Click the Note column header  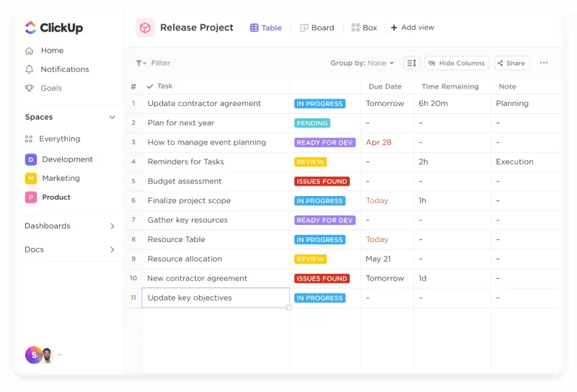point(507,86)
